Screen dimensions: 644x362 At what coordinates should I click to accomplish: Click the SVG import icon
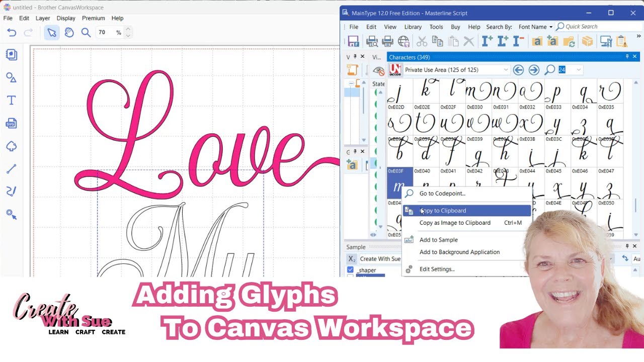coord(11,123)
